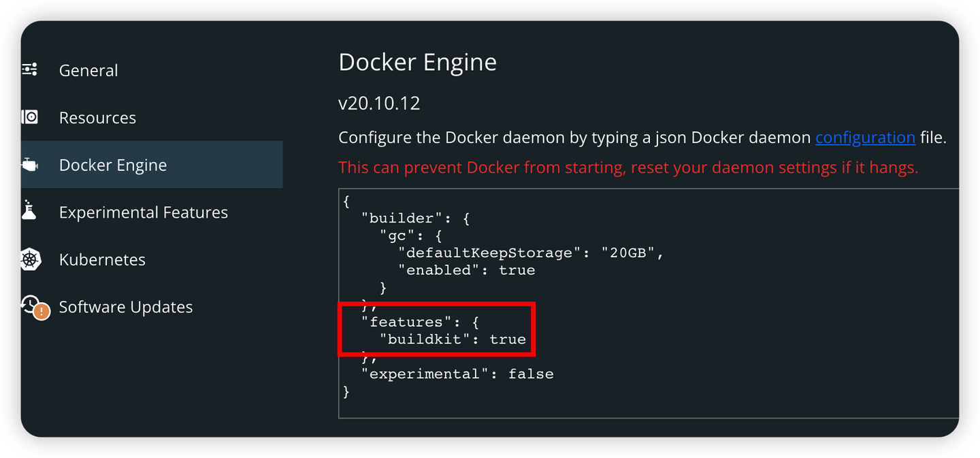The width and height of the screenshot is (980, 458).
Task: Click the Resources gauge icon
Action: (x=31, y=117)
